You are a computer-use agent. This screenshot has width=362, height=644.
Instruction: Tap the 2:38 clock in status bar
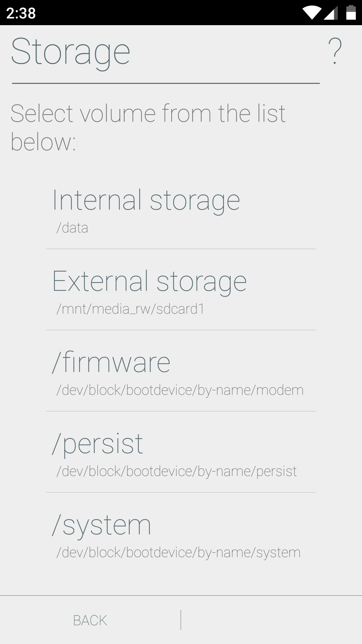[x=21, y=13]
